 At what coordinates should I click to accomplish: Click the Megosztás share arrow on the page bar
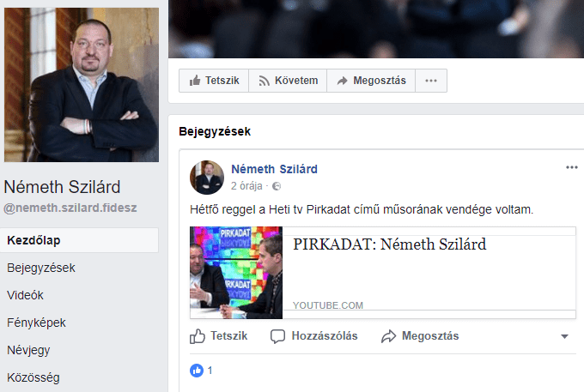tap(342, 81)
